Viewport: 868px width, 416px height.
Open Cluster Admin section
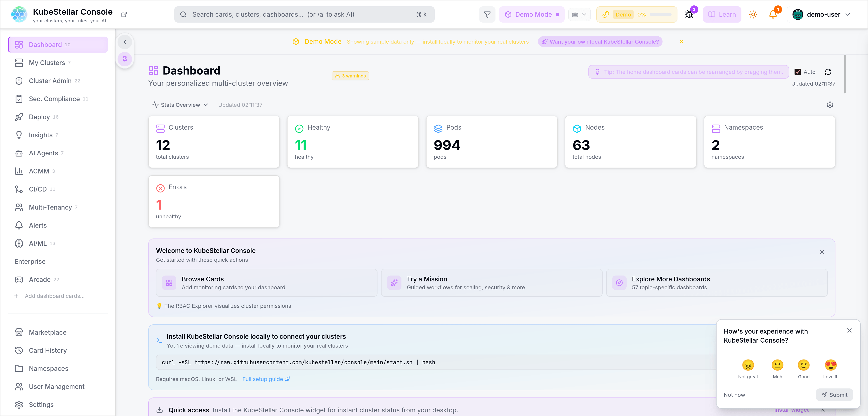click(58, 81)
